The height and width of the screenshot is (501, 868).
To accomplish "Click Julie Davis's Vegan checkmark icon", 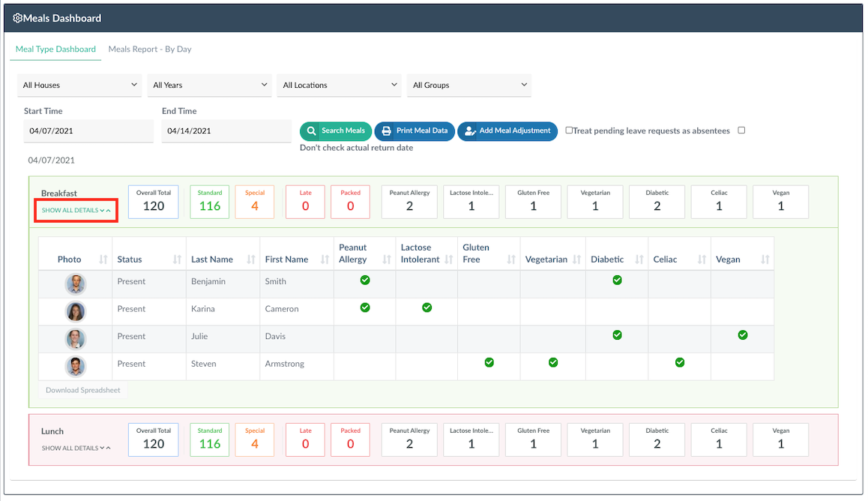I will (742, 335).
